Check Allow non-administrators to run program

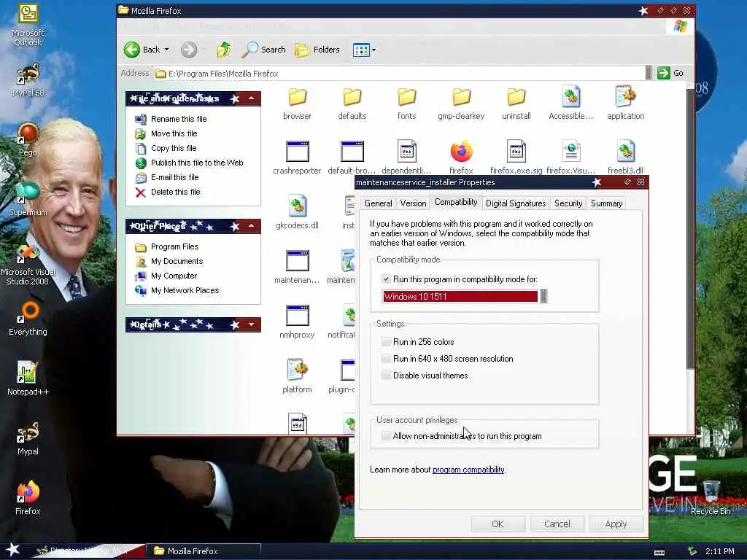386,436
